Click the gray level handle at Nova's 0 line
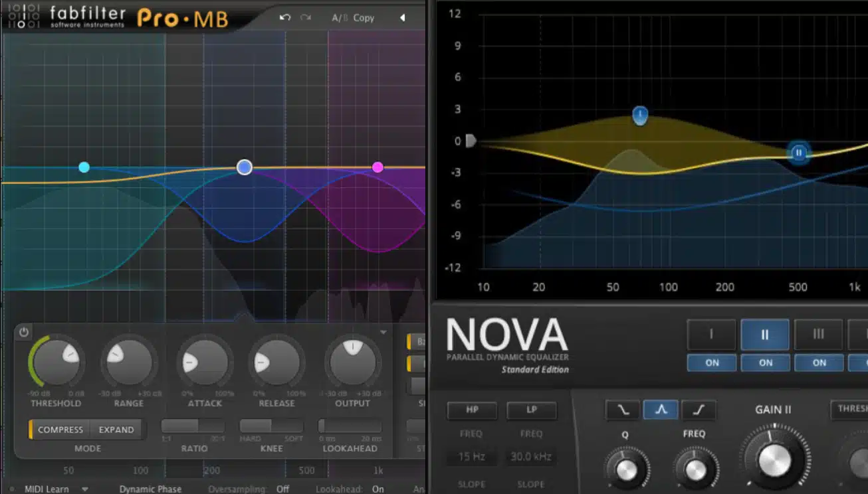868x494 pixels. pyautogui.click(x=471, y=141)
